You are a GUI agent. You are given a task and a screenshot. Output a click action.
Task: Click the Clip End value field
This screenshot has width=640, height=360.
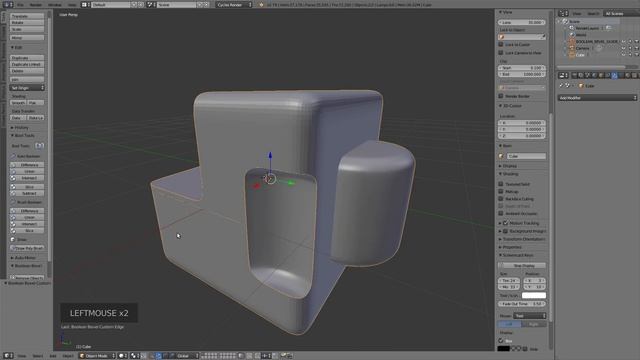[522, 74]
